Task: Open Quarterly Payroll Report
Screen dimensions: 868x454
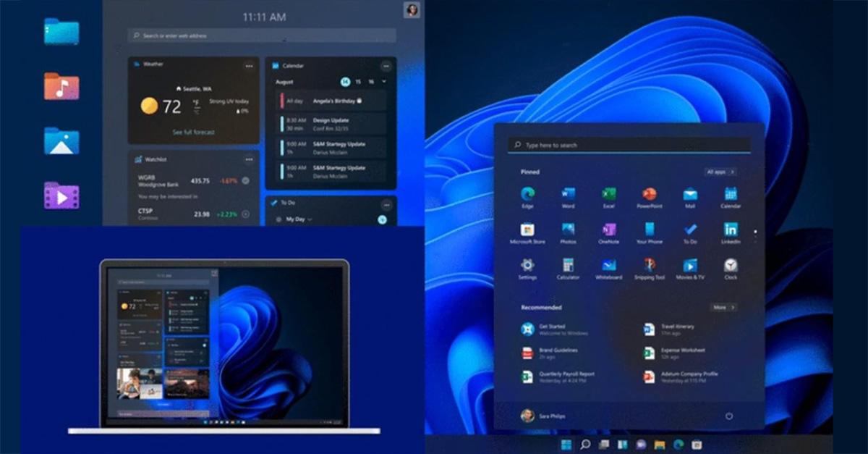Action: coord(558,377)
